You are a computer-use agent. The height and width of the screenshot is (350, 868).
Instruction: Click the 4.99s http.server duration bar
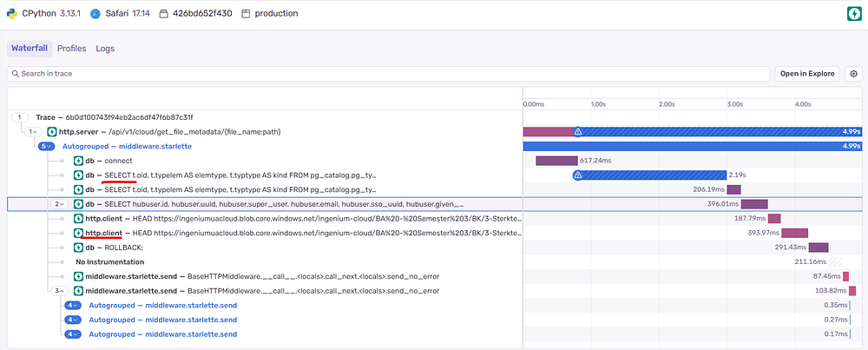[692, 132]
